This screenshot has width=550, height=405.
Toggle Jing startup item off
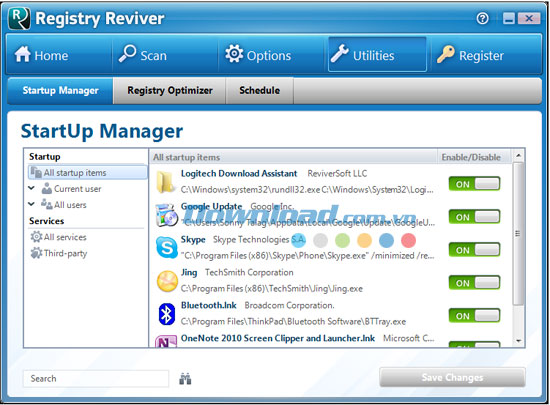(x=474, y=283)
